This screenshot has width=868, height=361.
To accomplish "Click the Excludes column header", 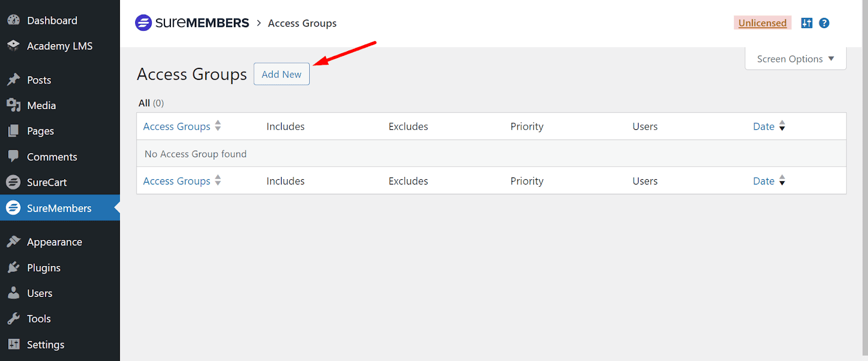I will pos(408,126).
